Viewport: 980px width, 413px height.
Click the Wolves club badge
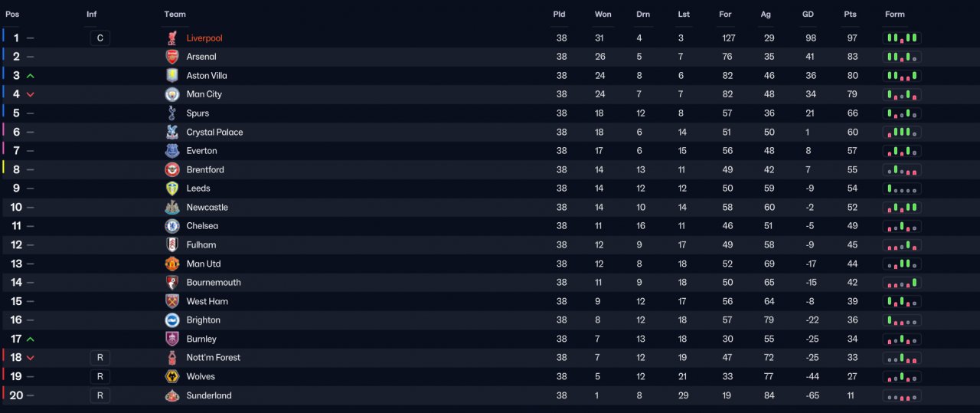pos(172,377)
